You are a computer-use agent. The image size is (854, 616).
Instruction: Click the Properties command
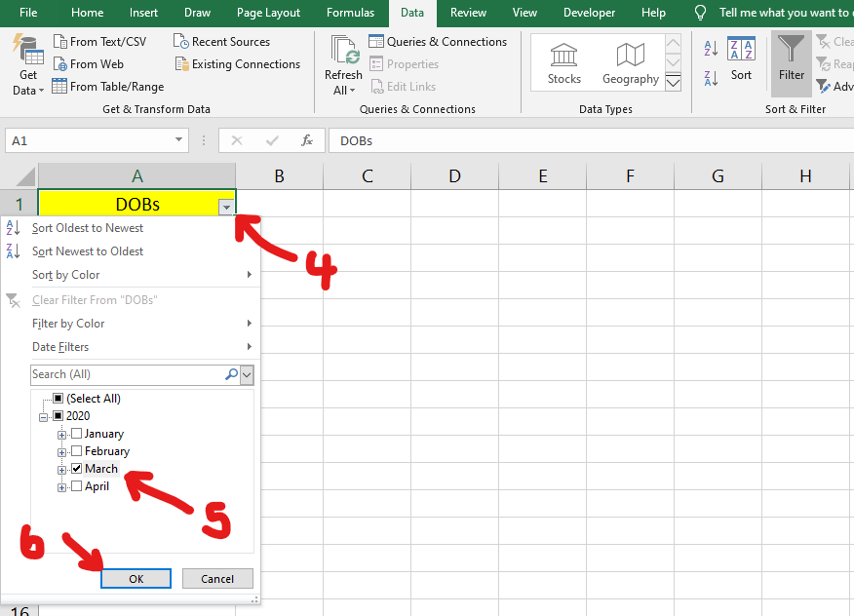405,64
